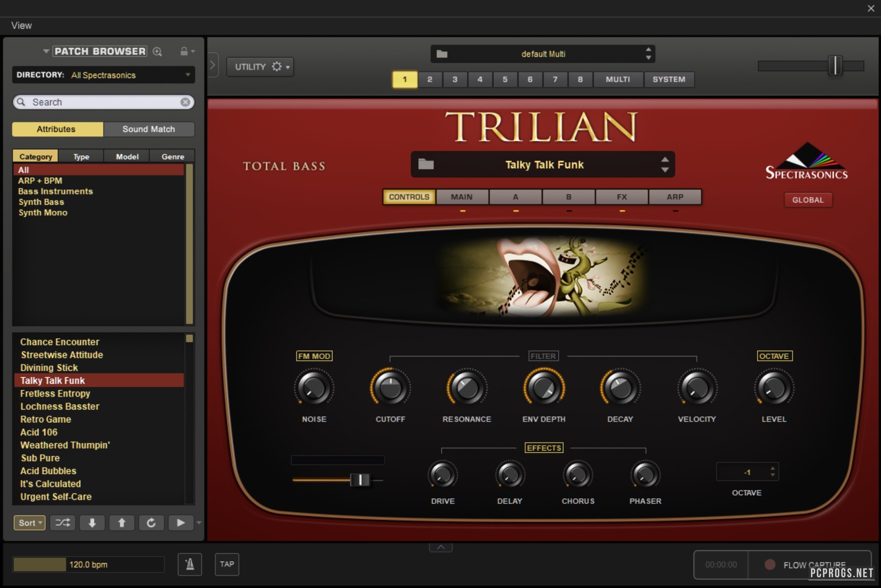
Task: Select the CONTROLS page button
Action: 409,197
